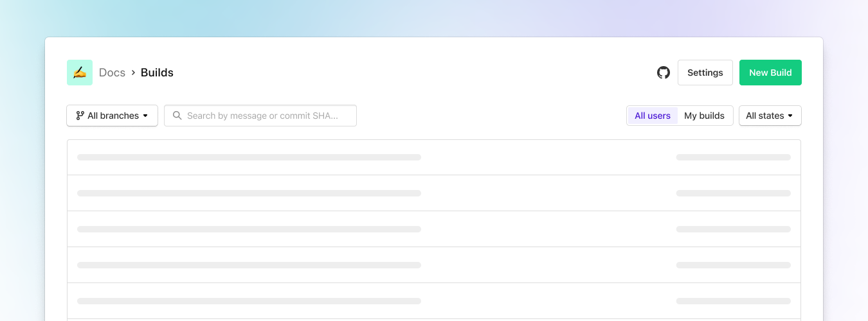
Task: Start a New Build
Action: [x=770, y=73]
